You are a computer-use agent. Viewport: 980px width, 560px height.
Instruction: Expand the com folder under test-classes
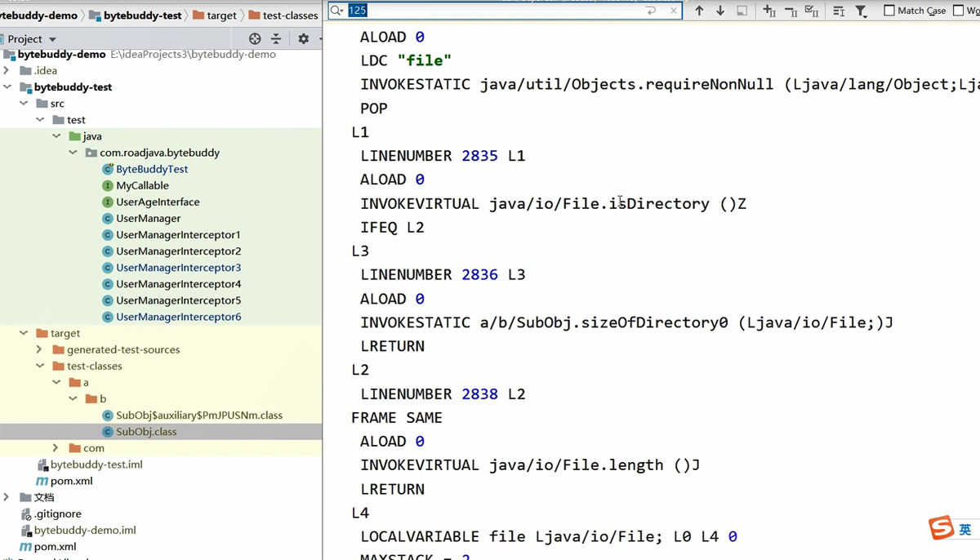pos(56,448)
